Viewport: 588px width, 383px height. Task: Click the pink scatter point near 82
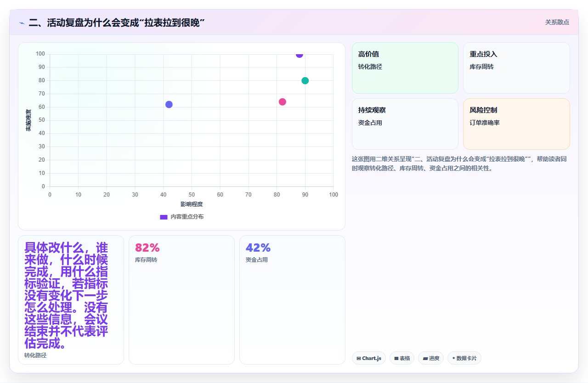pos(283,102)
